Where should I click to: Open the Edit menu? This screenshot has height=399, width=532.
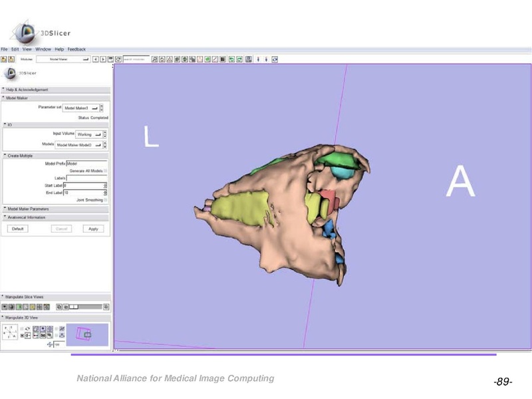click(x=15, y=49)
